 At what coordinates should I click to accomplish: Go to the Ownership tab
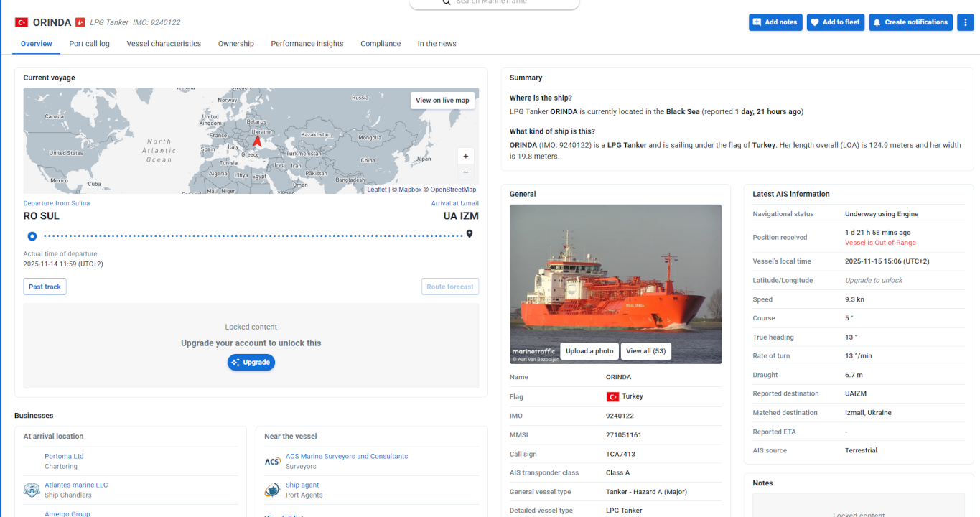point(236,44)
